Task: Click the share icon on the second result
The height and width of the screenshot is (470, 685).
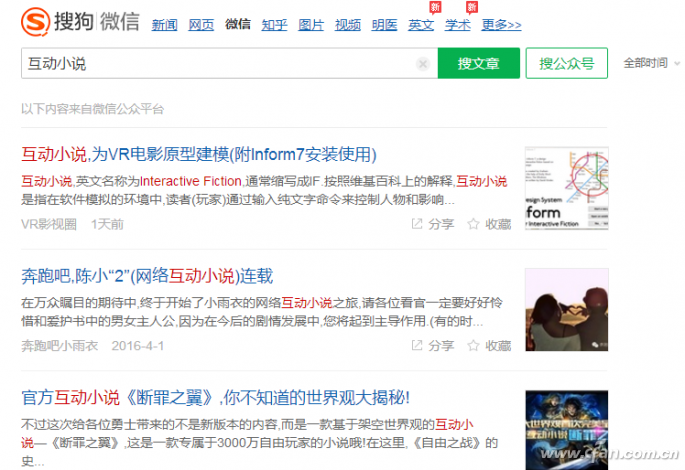Action: (417, 346)
